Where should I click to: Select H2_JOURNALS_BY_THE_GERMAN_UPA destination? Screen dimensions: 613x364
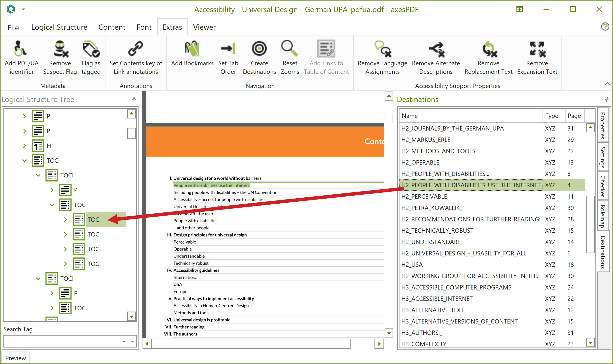[x=492, y=128]
